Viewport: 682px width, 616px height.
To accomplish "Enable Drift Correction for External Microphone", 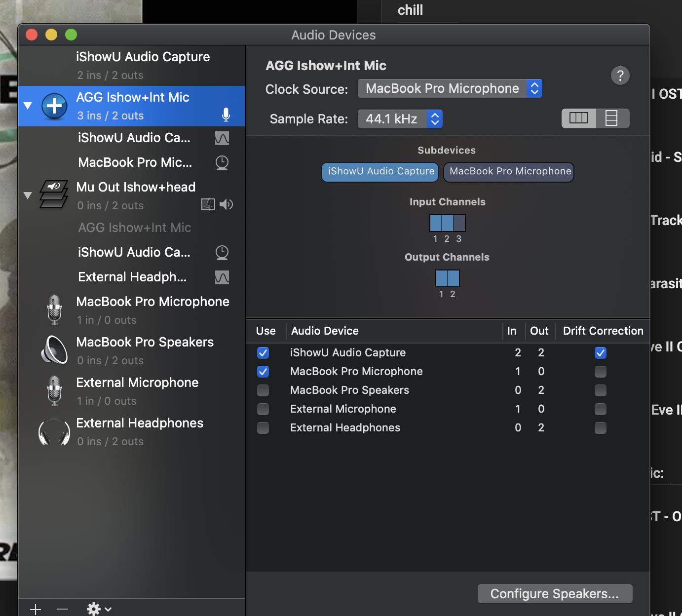I will coord(601,409).
